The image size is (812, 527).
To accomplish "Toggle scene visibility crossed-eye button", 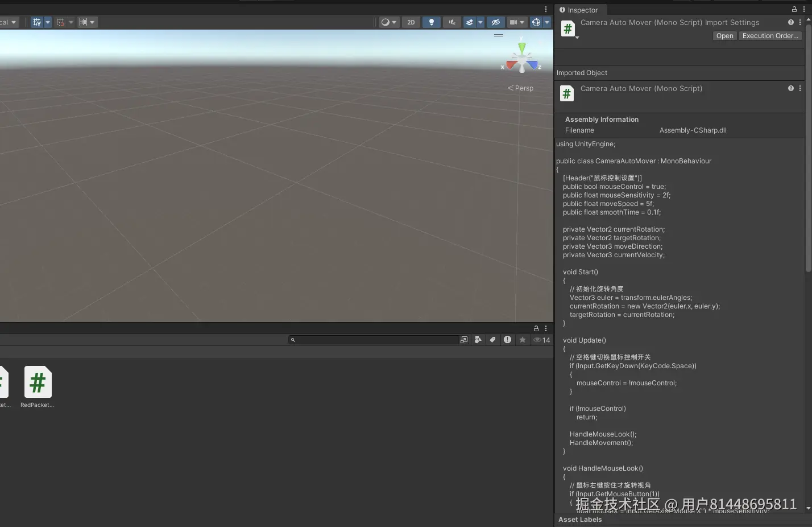I will coord(495,22).
